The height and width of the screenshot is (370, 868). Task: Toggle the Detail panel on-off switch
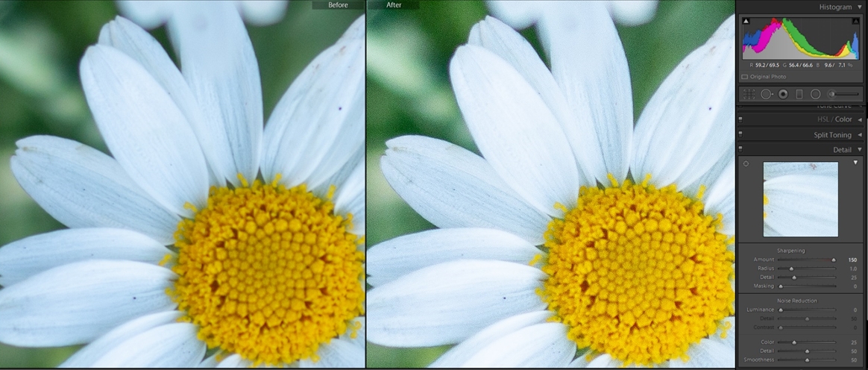tap(740, 150)
